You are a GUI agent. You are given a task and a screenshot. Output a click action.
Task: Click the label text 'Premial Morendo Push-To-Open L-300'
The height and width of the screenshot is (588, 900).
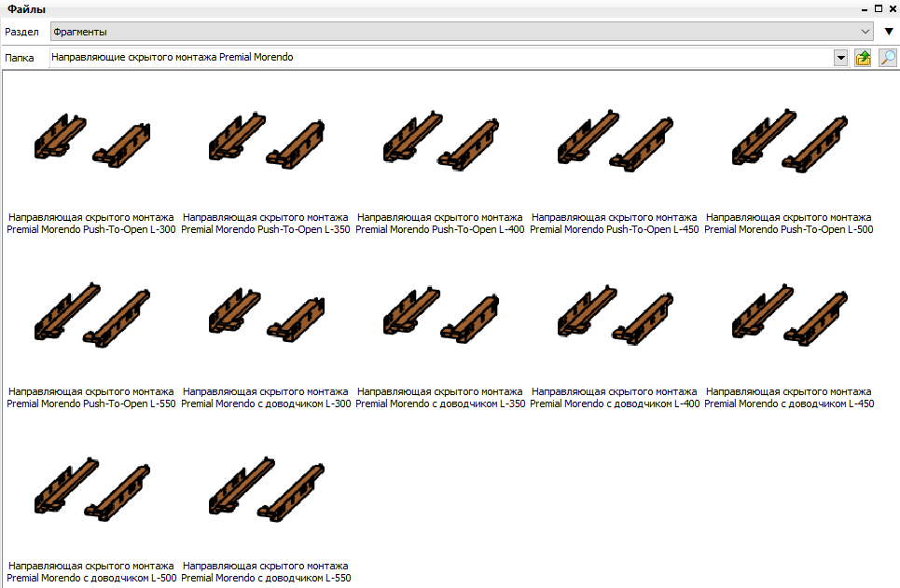(x=91, y=229)
